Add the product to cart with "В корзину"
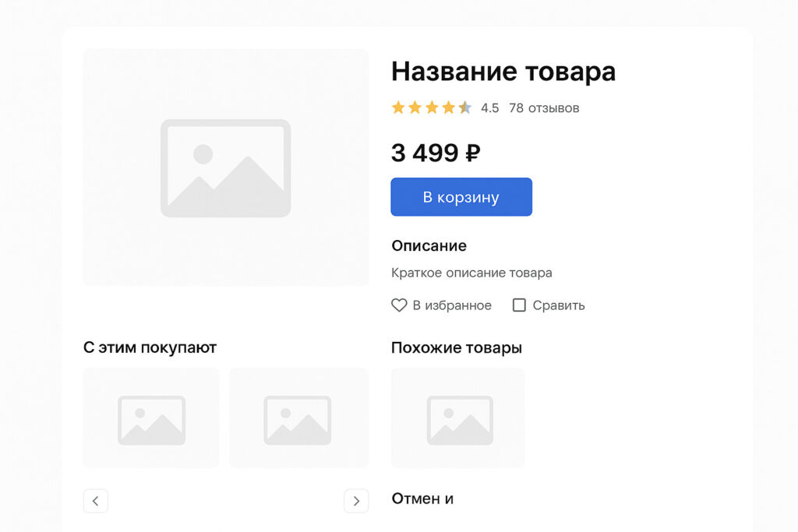This screenshot has height=532, width=798. point(461,197)
